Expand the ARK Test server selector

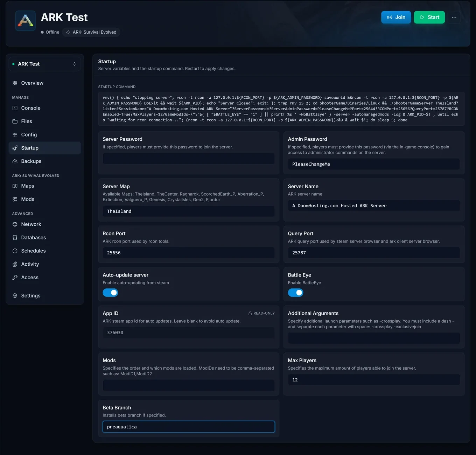point(45,64)
